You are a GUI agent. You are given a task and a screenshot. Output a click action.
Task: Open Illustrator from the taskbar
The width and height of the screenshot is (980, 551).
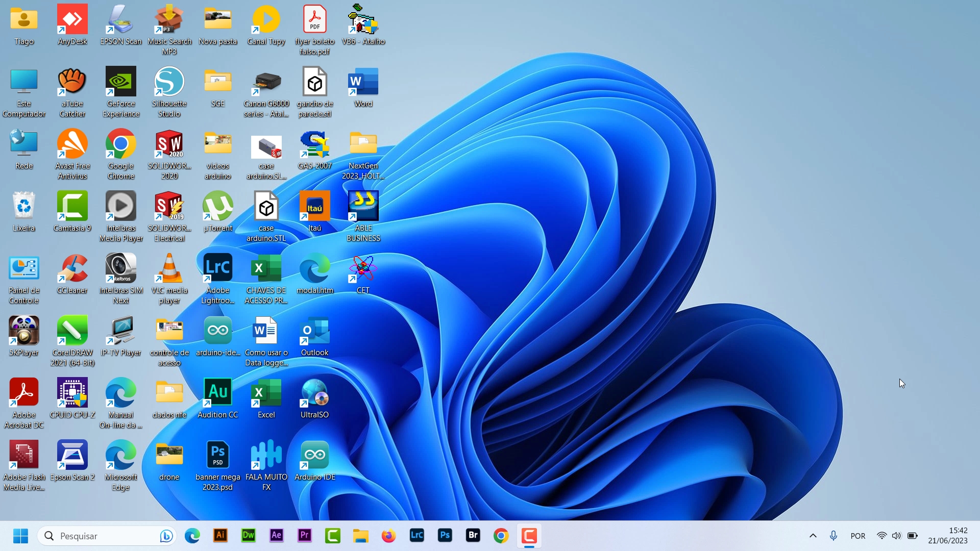point(220,536)
